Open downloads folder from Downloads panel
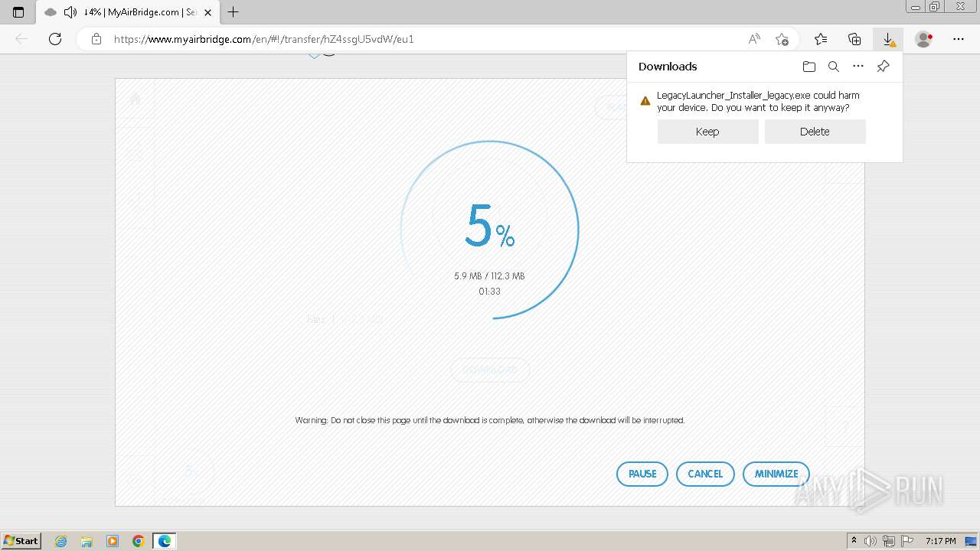The height and width of the screenshot is (551, 980). pyautogui.click(x=809, y=67)
